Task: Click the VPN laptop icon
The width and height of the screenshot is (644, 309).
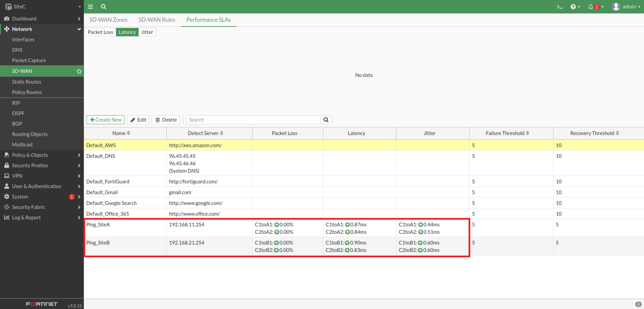Action: pos(7,175)
